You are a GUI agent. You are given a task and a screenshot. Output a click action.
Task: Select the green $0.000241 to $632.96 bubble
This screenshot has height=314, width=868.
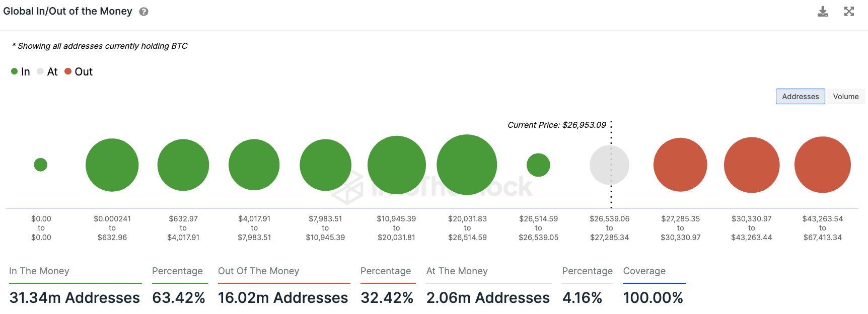coord(112,165)
